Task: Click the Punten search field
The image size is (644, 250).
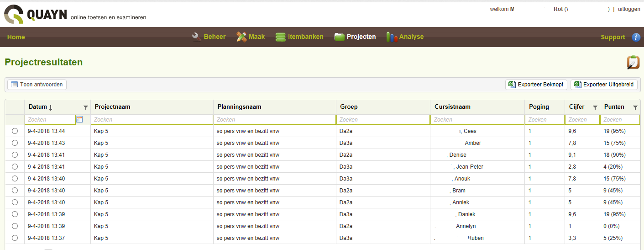Action: click(x=620, y=120)
